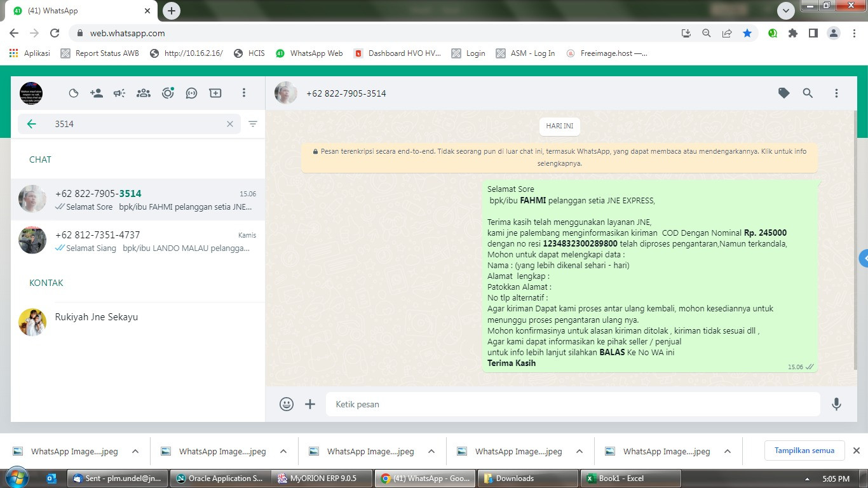Open chat +62 812-7351-4737
Viewport: 868px width, 488px height.
[x=138, y=241]
